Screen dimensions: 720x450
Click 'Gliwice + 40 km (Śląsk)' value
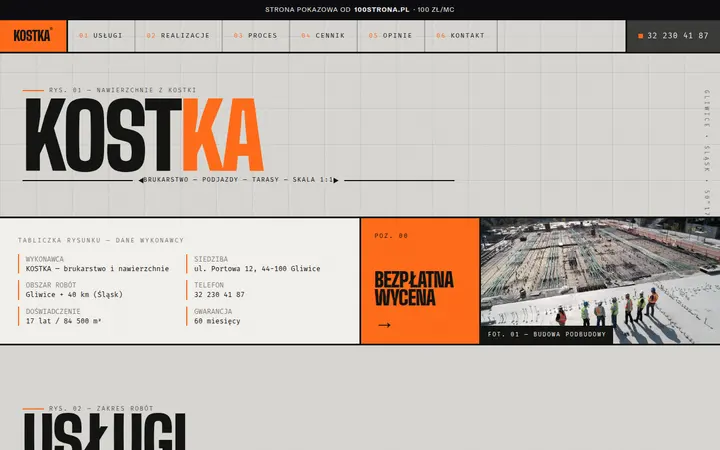(74, 295)
